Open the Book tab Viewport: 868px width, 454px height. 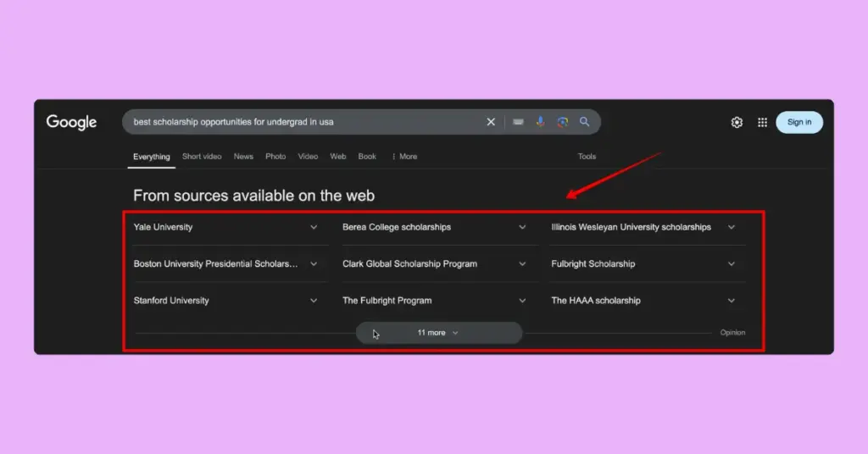coord(367,157)
